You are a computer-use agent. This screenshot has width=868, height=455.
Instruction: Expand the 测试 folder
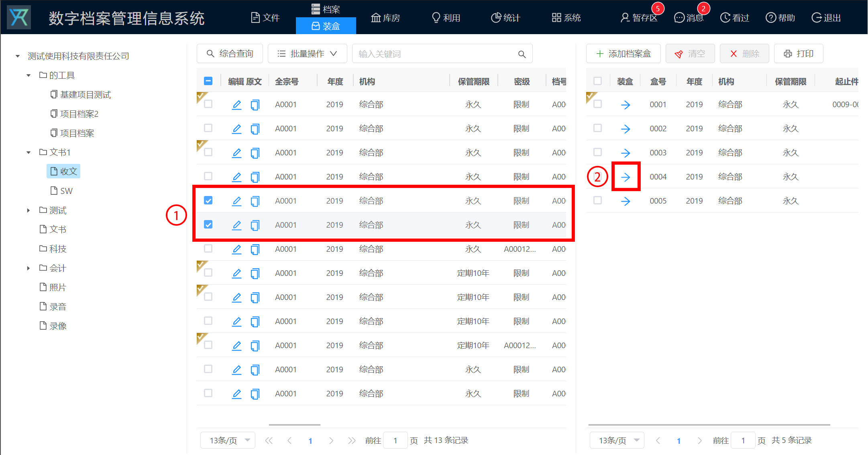click(29, 210)
